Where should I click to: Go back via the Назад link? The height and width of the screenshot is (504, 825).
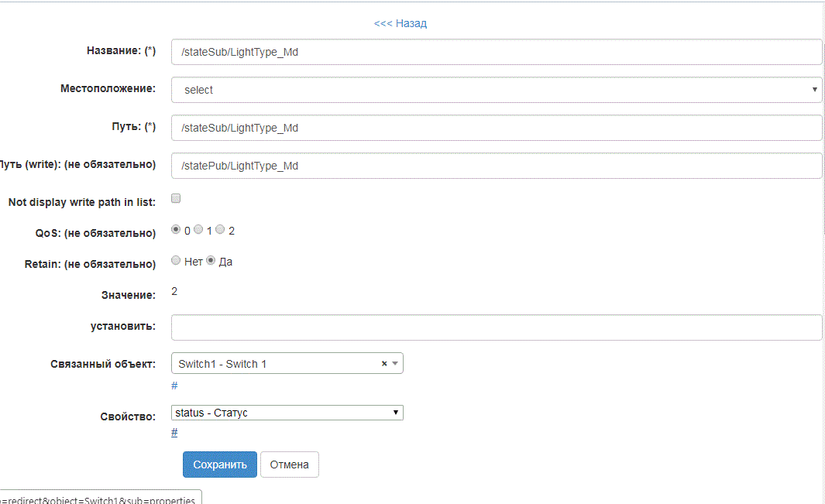point(400,23)
